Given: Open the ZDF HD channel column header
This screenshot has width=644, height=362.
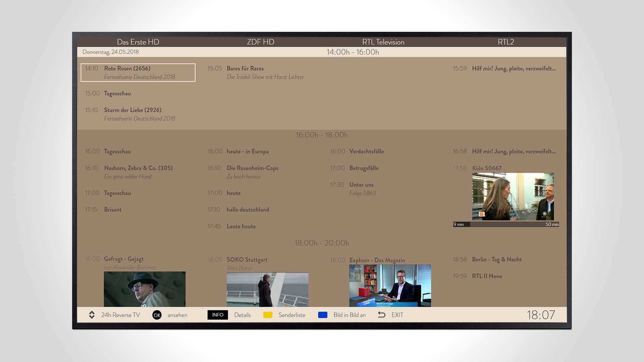Looking at the screenshot, I should (x=260, y=42).
